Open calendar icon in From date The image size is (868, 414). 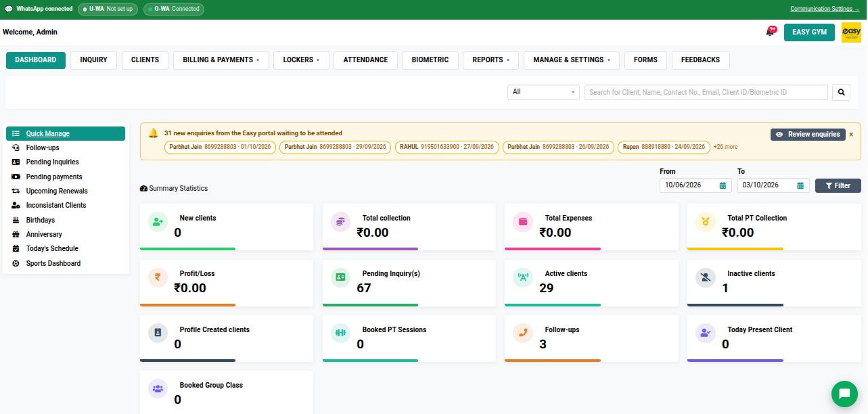pos(723,185)
